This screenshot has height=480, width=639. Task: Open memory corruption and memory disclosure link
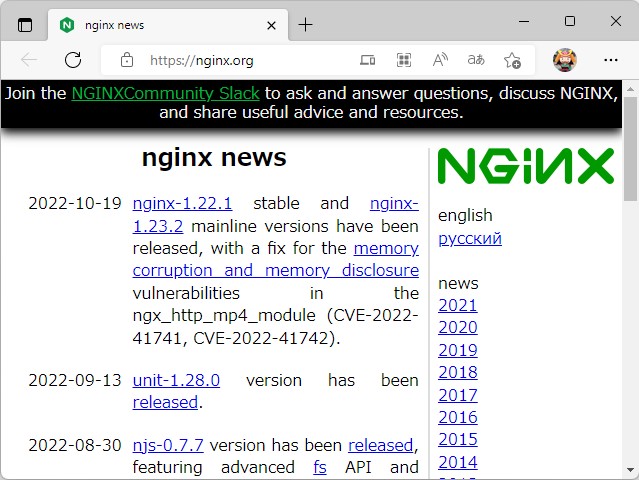tap(276, 271)
